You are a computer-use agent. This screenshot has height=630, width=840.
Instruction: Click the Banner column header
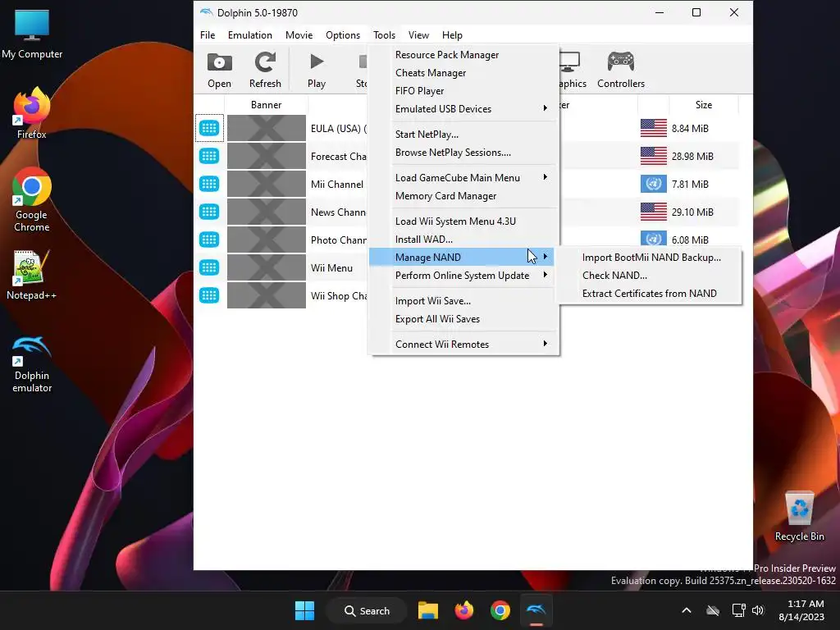[x=267, y=105]
